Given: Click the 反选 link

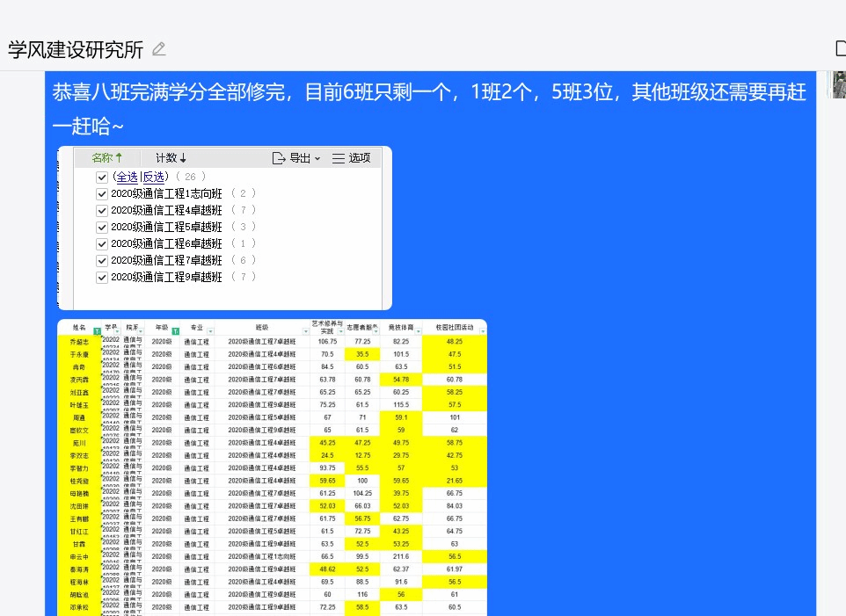Looking at the screenshot, I should pos(154,177).
